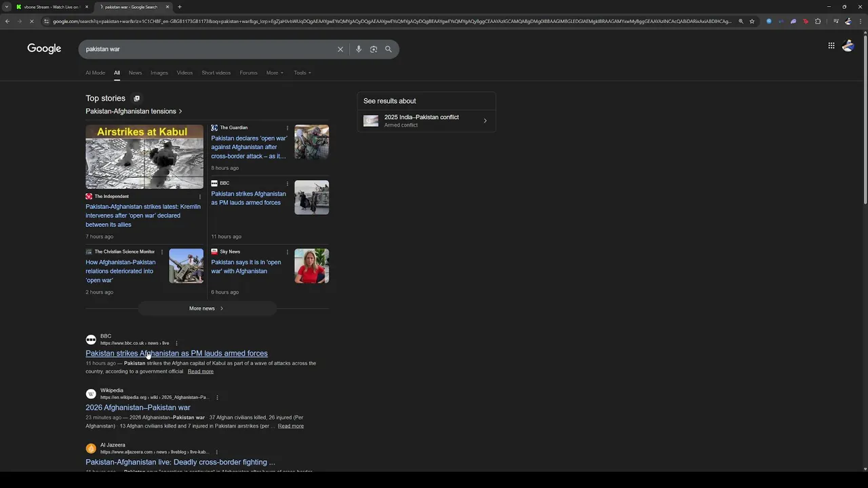Viewport: 868px width, 488px height.
Task: Open Al Jazeera live cross-border fighting link
Action: (x=180, y=462)
